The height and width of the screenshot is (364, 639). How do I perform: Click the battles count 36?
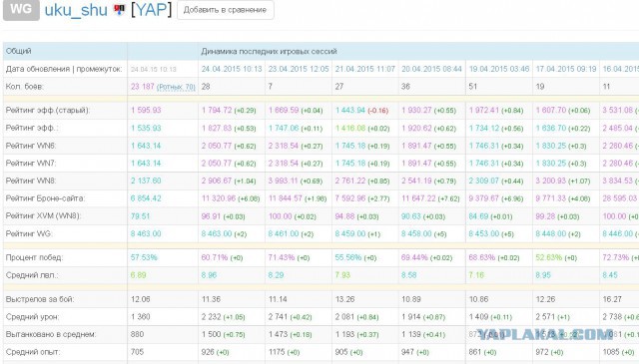pos(405,87)
